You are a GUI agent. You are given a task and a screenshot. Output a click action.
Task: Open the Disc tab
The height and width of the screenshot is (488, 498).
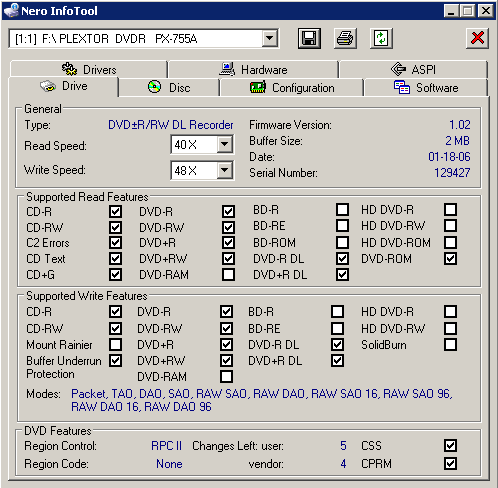click(169, 88)
